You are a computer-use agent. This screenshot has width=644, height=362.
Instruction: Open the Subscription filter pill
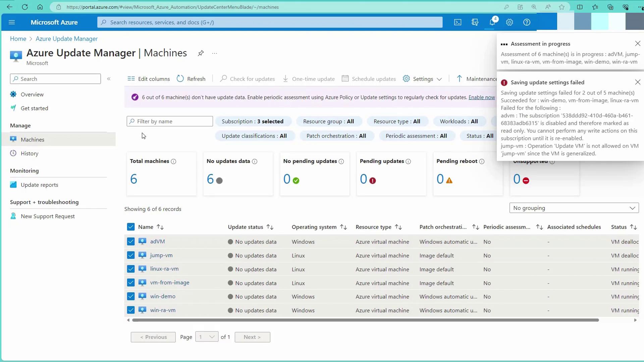click(x=253, y=121)
